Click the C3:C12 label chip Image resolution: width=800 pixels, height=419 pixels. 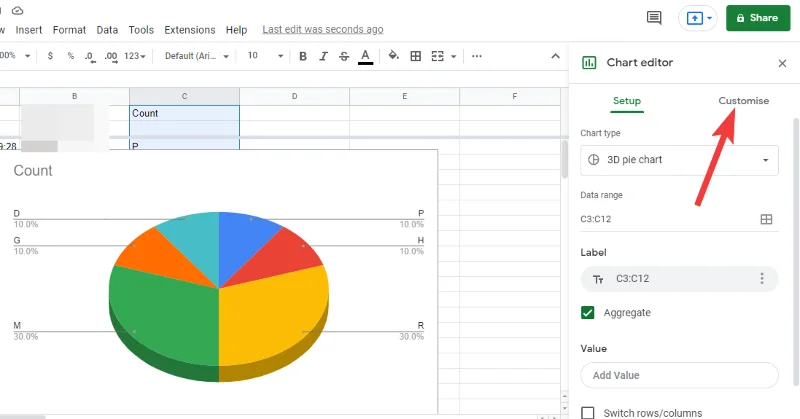tap(680, 279)
